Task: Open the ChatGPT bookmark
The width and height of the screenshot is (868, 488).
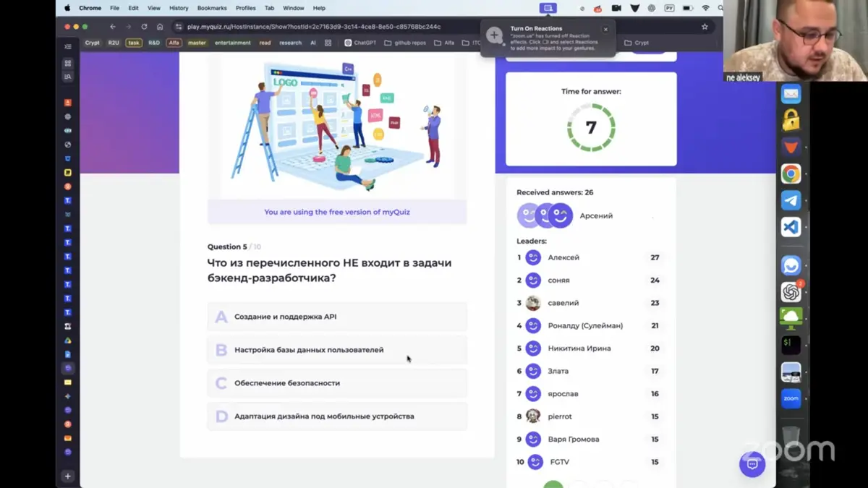Action: (359, 43)
